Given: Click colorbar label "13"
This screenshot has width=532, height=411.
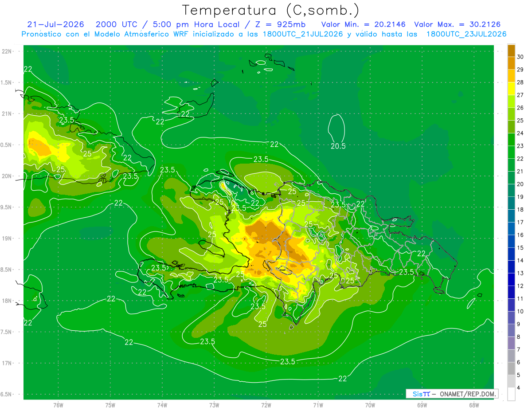Looking at the screenshot, I should click(520, 273).
